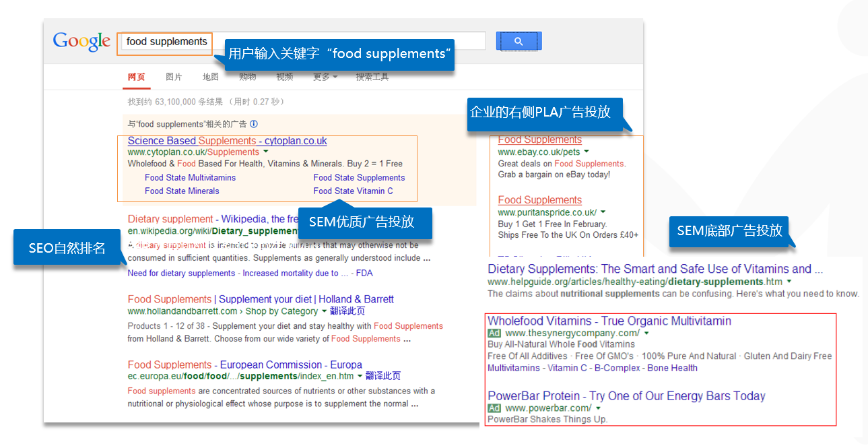868x446 pixels.
Task: Click 翻译此页 next to the Europa result
Action: pyautogui.click(x=383, y=377)
